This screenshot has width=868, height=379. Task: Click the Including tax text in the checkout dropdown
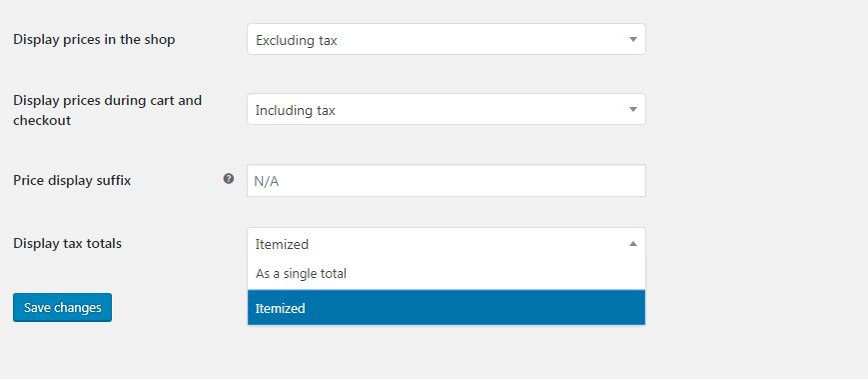pos(295,110)
